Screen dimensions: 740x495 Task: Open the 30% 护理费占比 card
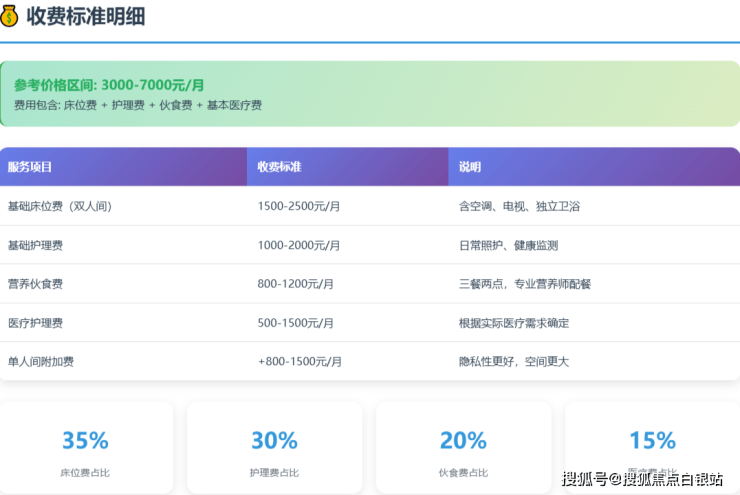pyautogui.click(x=274, y=447)
